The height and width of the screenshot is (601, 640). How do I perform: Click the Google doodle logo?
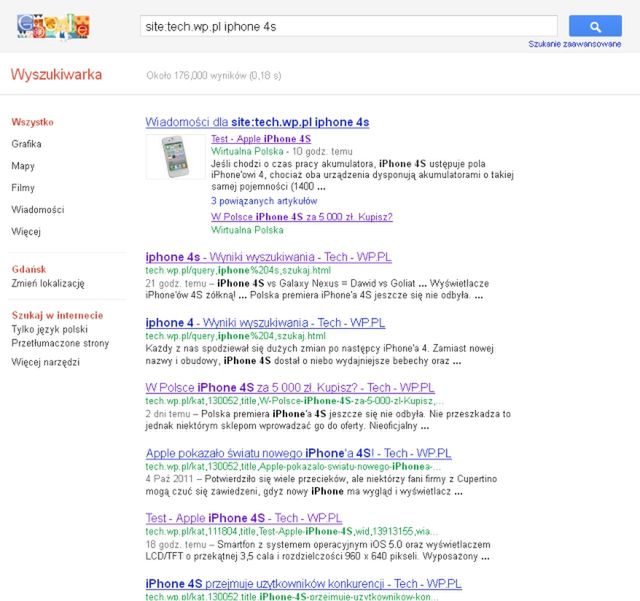pyautogui.click(x=53, y=27)
